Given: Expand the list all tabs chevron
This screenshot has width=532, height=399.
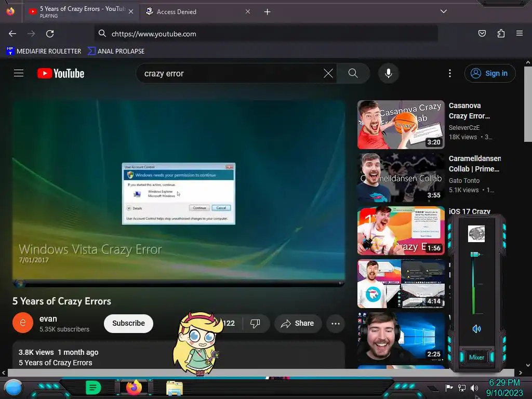Looking at the screenshot, I should (444, 11).
